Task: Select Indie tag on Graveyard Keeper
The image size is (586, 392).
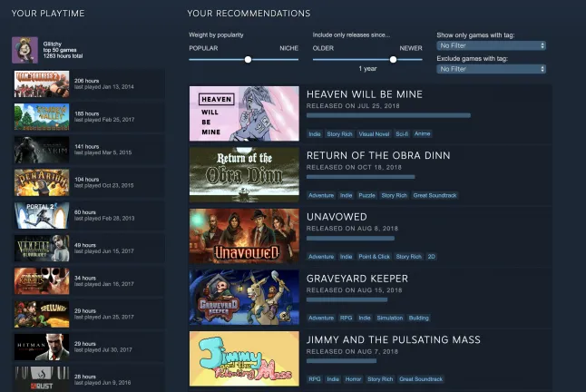Action: [365, 318]
